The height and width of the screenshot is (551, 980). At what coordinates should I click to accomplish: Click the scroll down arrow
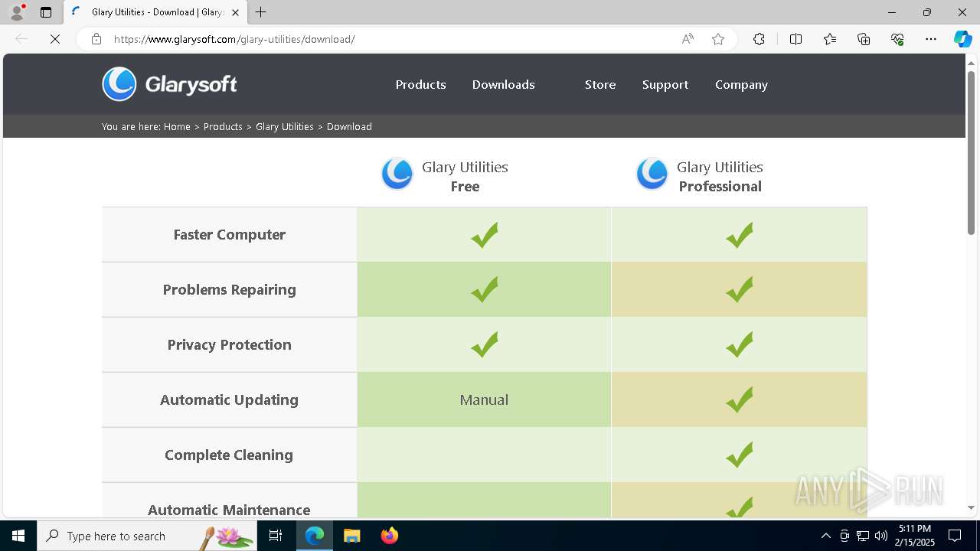click(971, 507)
